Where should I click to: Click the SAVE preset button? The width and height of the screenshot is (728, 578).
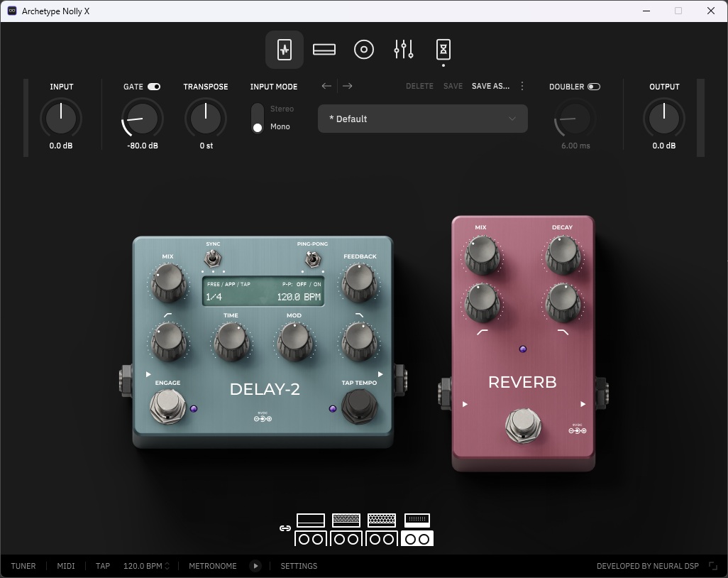click(453, 86)
